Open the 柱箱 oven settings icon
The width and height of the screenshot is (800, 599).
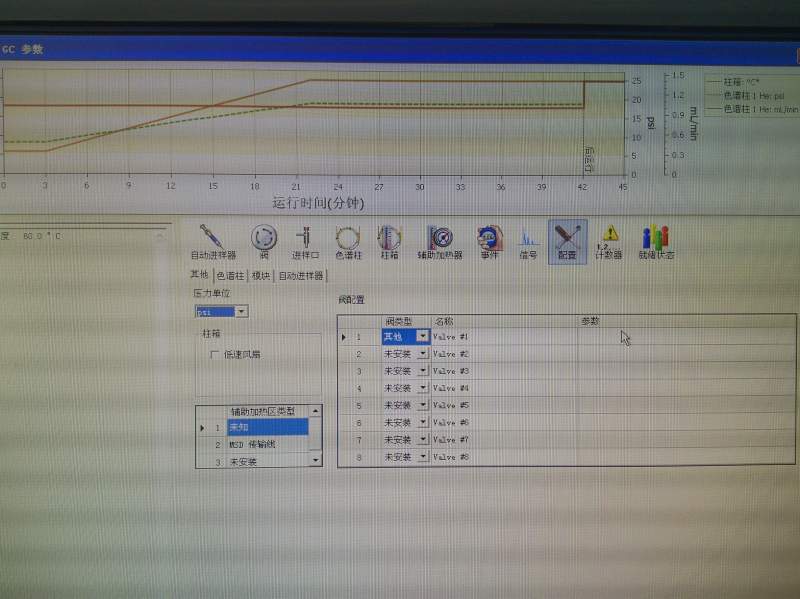[x=389, y=241]
